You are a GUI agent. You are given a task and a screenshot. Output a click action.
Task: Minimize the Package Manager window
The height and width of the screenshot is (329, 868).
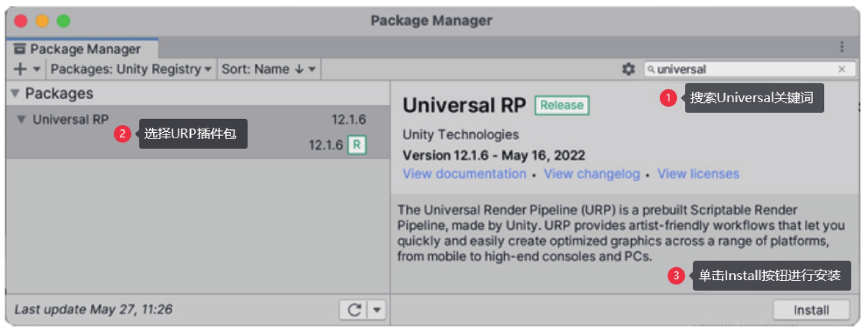tap(42, 21)
